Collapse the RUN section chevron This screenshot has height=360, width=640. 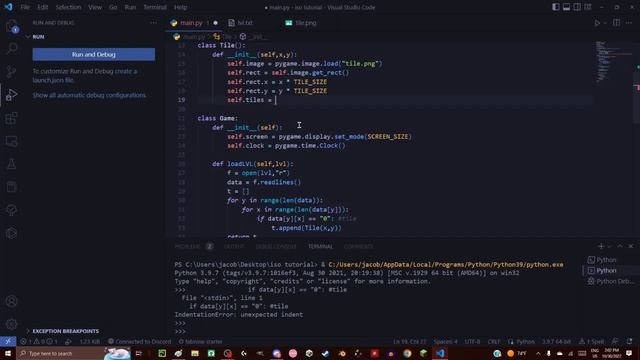click(28, 37)
